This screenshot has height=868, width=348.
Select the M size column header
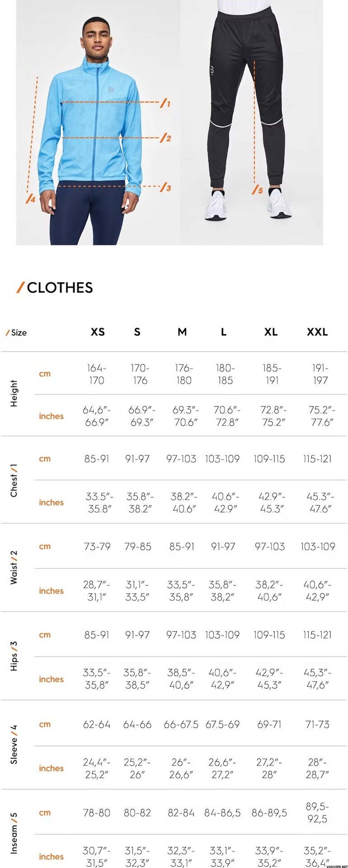pos(182,332)
